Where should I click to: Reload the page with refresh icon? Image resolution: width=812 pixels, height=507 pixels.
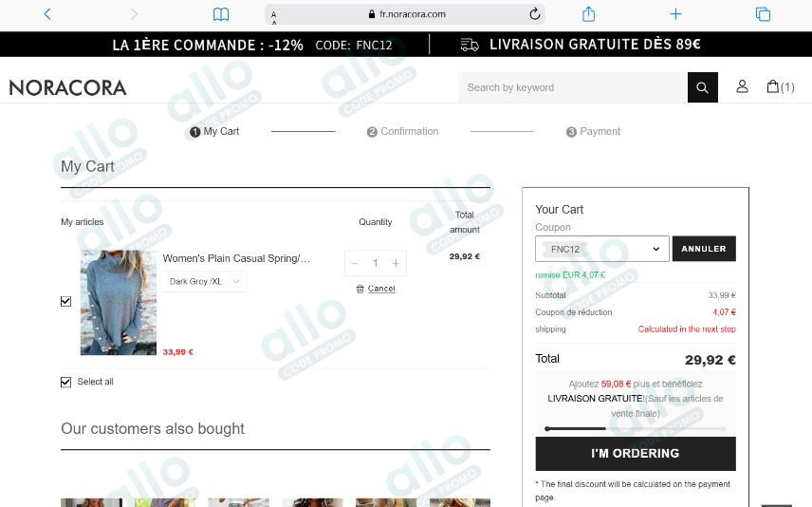click(x=534, y=14)
